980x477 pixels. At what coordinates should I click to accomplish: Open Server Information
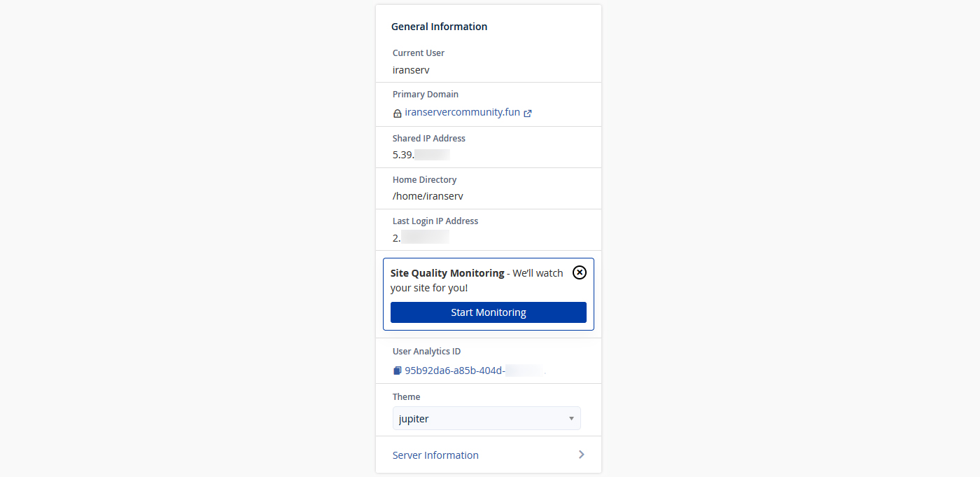coord(435,455)
